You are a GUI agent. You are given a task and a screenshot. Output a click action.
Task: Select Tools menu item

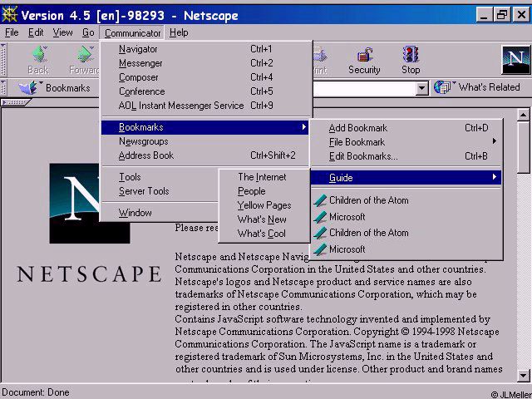point(160,177)
